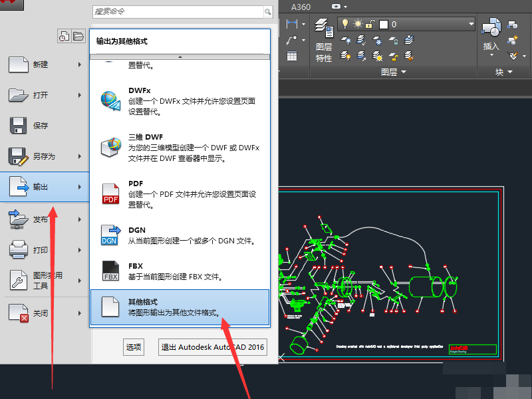Expand the 新建 submenu arrow
The height and width of the screenshot is (399, 532).
(x=80, y=65)
